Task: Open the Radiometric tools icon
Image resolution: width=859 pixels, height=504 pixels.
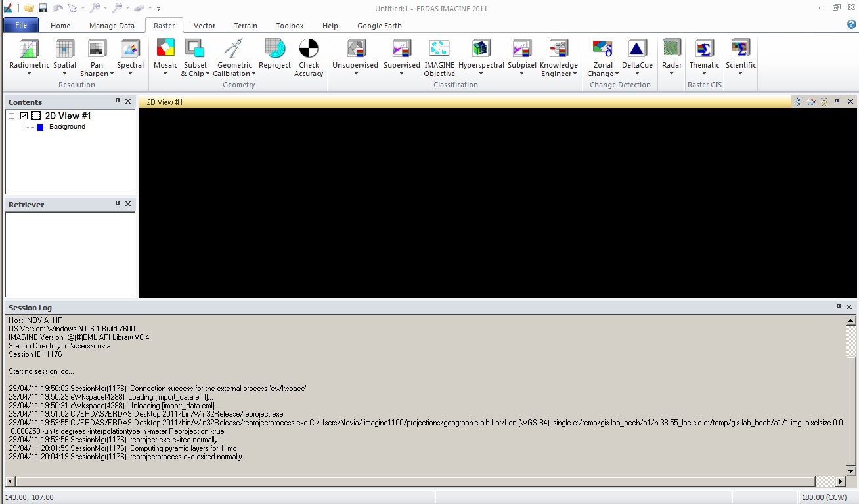Action: coord(30,49)
